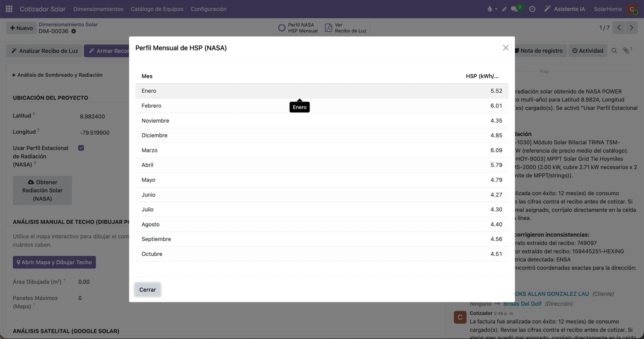
Task: Click Obtener Radiación Solar (NASA) button
Action: point(42,190)
